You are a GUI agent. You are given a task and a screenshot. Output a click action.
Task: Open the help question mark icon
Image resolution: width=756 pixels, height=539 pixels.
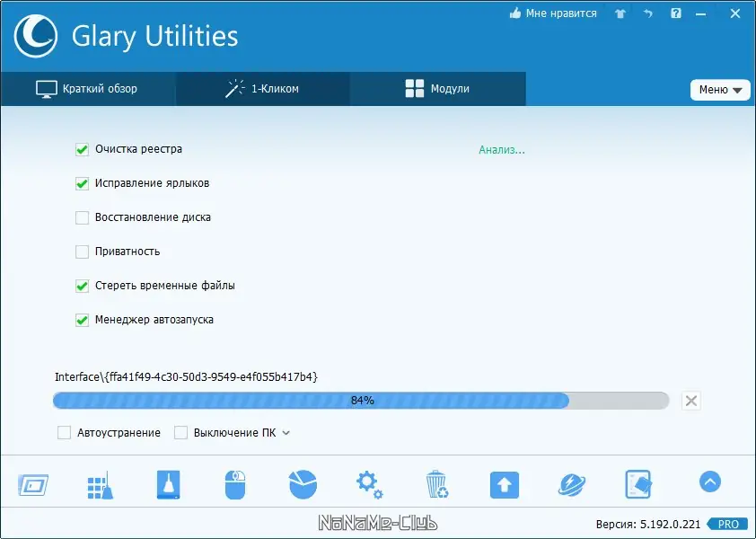[676, 13]
